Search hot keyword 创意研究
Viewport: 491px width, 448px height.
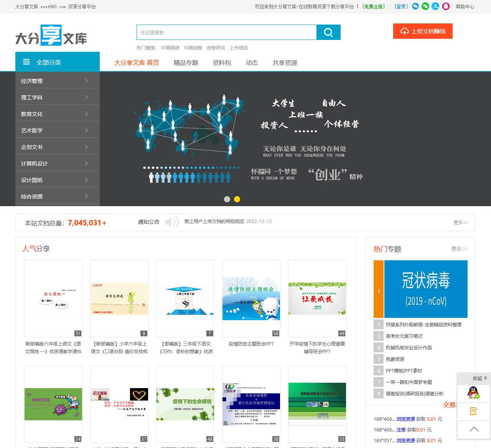[x=216, y=48]
